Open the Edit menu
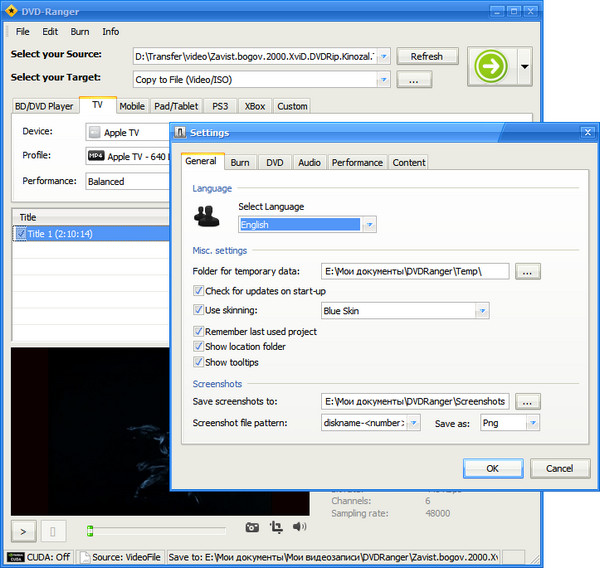Image resolution: width=600 pixels, height=568 pixels. coord(49,32)
